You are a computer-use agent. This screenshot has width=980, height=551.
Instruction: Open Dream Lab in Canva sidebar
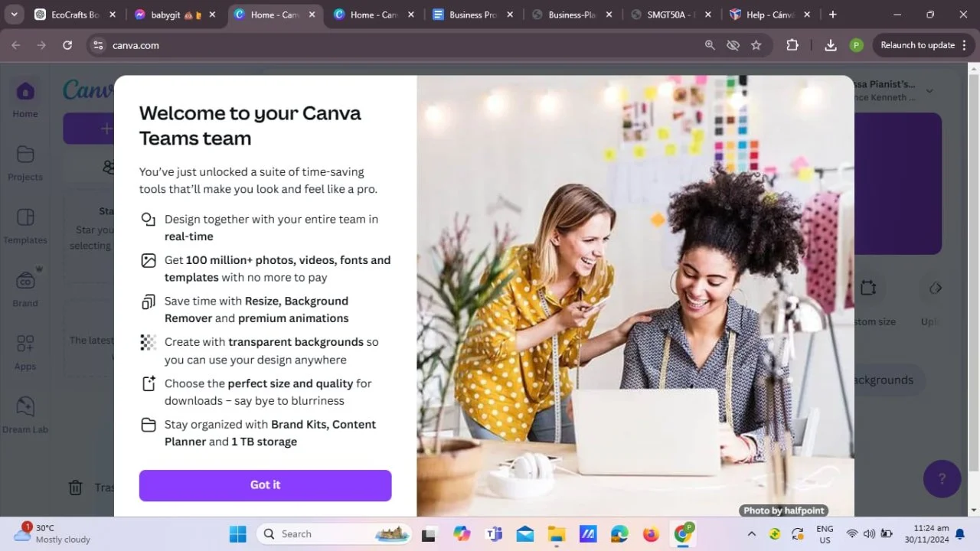pyautogui.click(x=25, y=416)
